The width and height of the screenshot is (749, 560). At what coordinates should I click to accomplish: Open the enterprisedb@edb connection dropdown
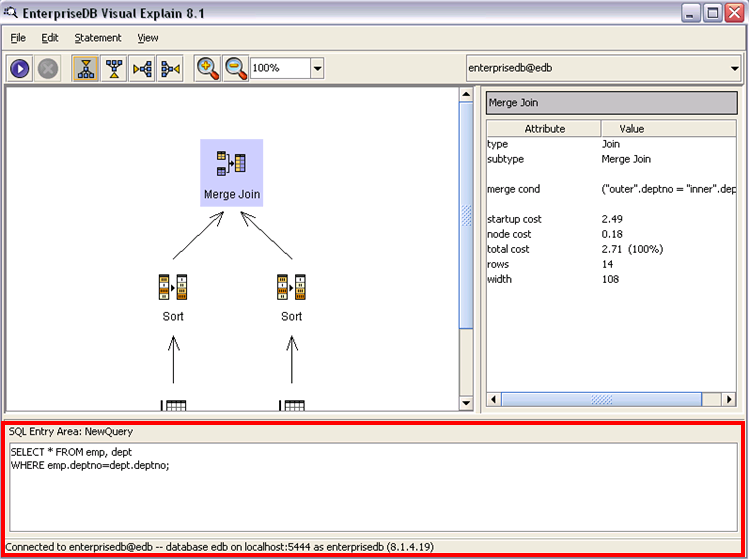tap(735, 68)
